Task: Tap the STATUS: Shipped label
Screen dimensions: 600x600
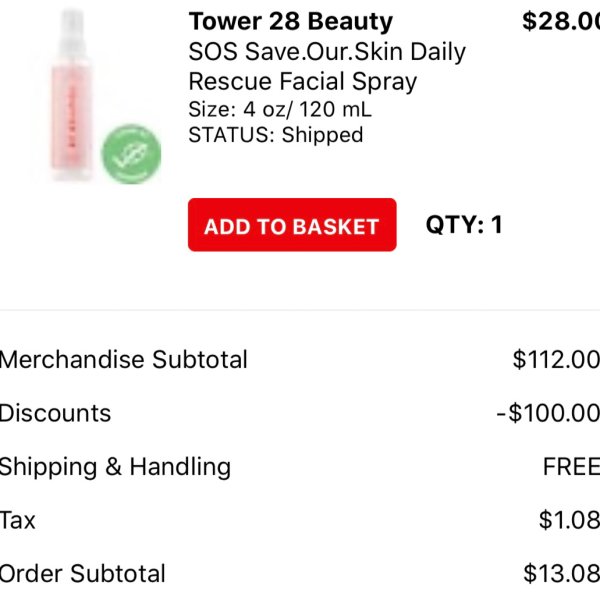Action: click(276, 135)
